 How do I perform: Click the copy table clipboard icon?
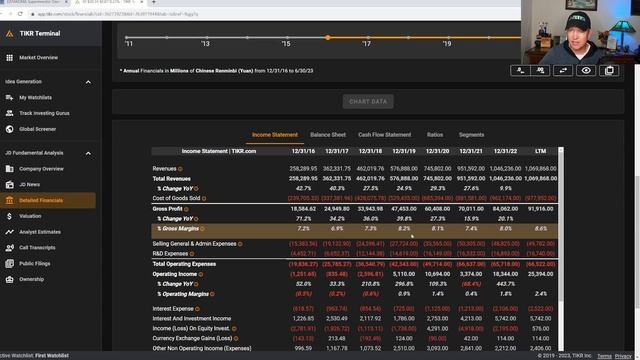[609, 70]
